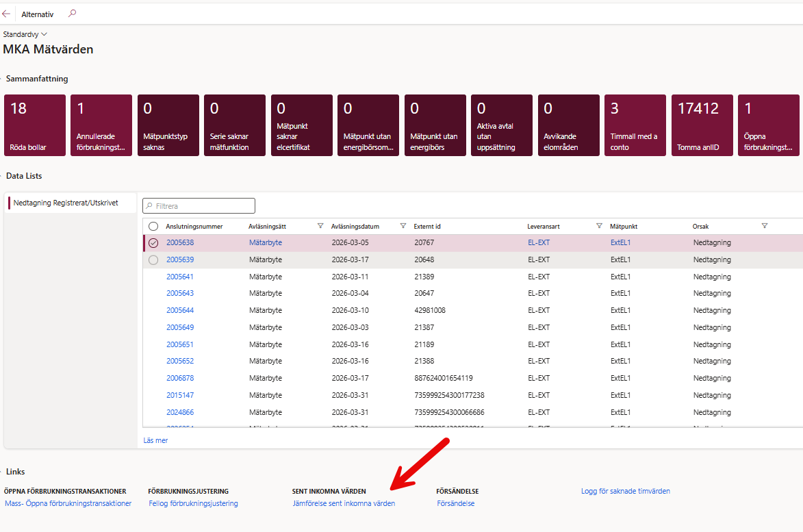This screenshot has width=803, height=532.
Task: Open filter icon on Leveransart column
Action: [599, 226]
